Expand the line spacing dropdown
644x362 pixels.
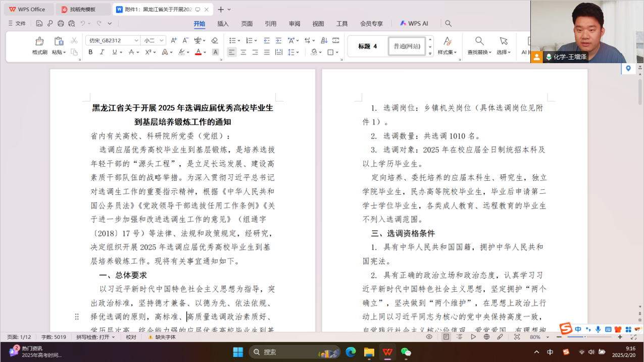pyautogui.click(x=298, y=52)
